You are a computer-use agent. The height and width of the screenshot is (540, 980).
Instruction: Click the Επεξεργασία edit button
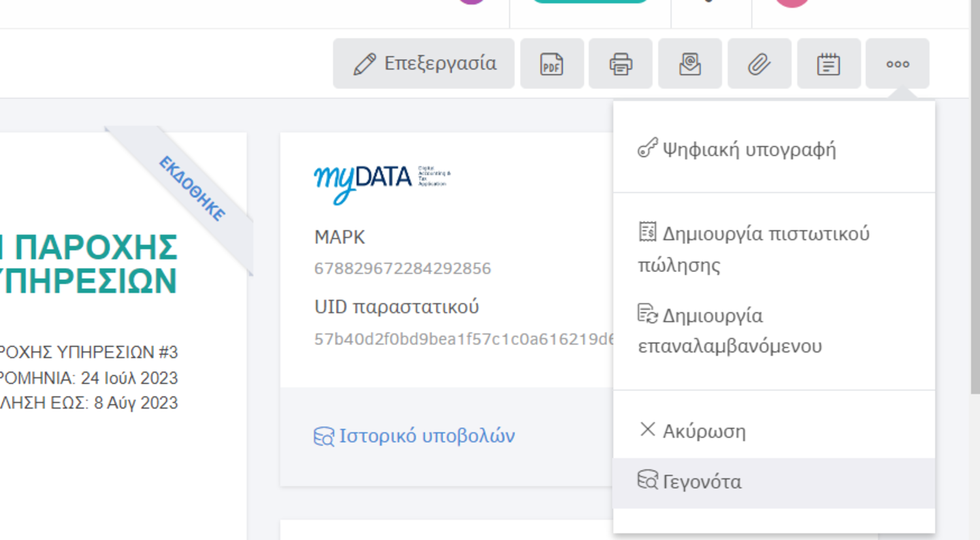[x=423, y=63]
